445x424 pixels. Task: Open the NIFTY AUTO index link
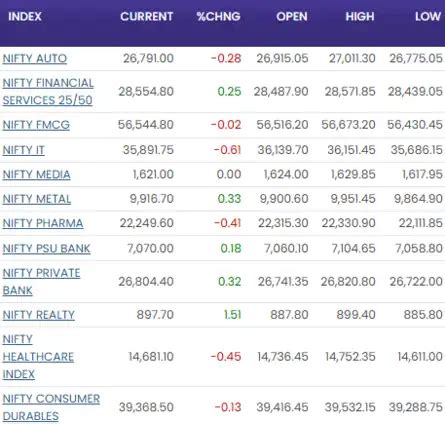pos(35,58)
